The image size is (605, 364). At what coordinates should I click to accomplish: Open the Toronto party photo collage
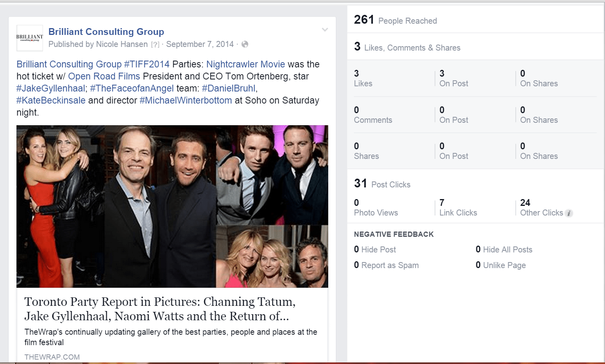pyautogui.click(x=172, y=206)
